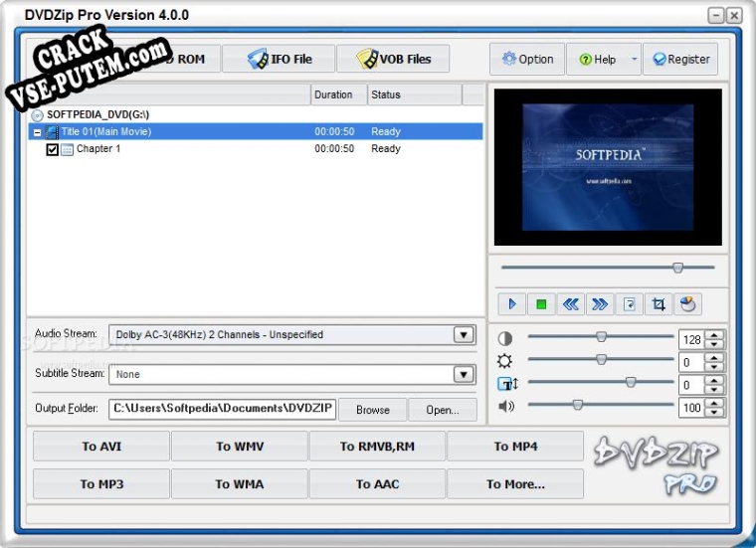Screen dimensions: 756x548
Task: Stop playback with the green square button
Action: point(541,304)
